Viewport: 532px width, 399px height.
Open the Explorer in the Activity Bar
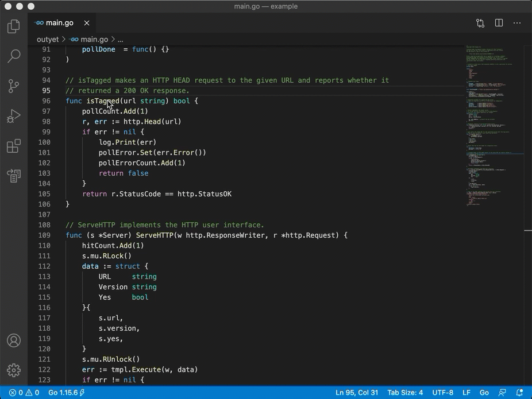[x=14, y=26]
